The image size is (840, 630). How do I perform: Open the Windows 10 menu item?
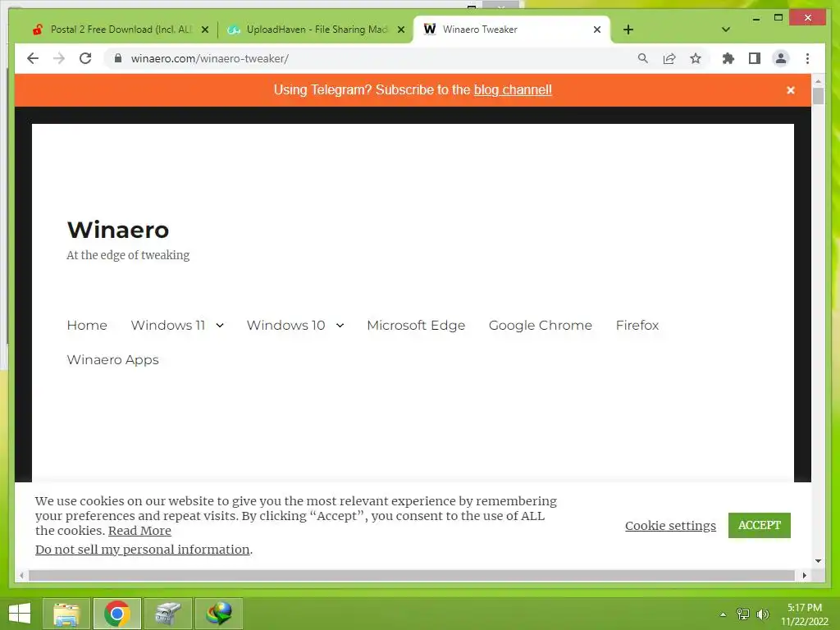pos(285,325)
